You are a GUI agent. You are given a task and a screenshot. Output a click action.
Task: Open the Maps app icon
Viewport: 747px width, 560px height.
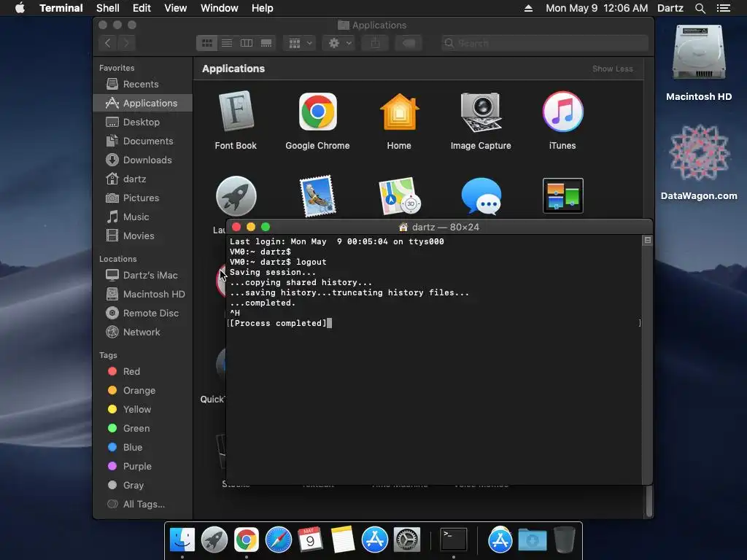tap(399, 196)
